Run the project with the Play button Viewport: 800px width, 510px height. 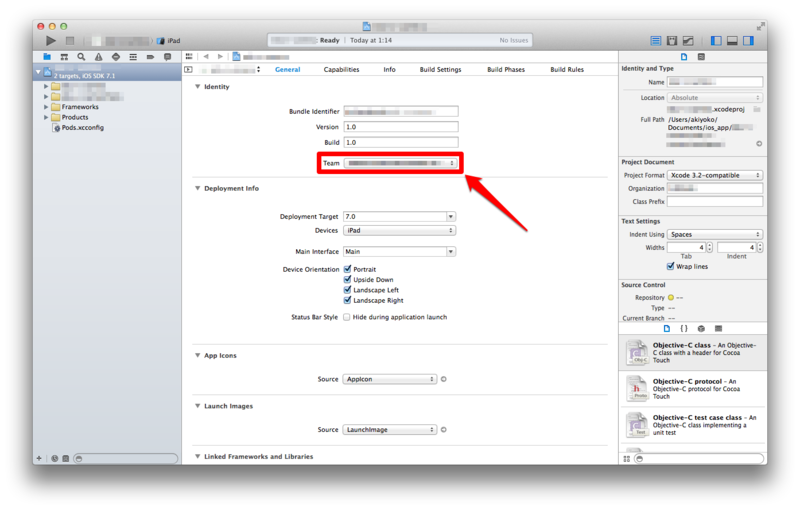51,40
